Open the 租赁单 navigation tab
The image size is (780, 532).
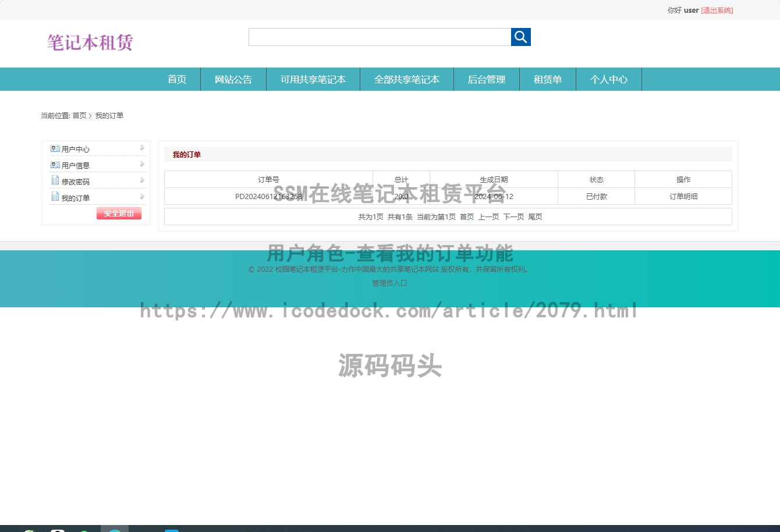548,80
